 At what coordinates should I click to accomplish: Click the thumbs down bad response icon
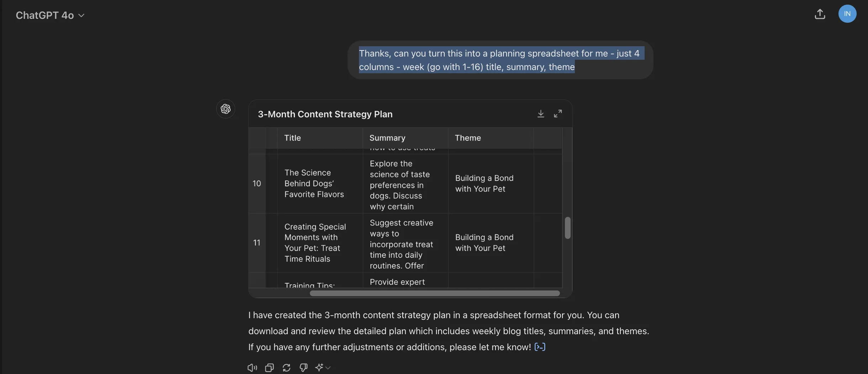[x=303, y=368]
